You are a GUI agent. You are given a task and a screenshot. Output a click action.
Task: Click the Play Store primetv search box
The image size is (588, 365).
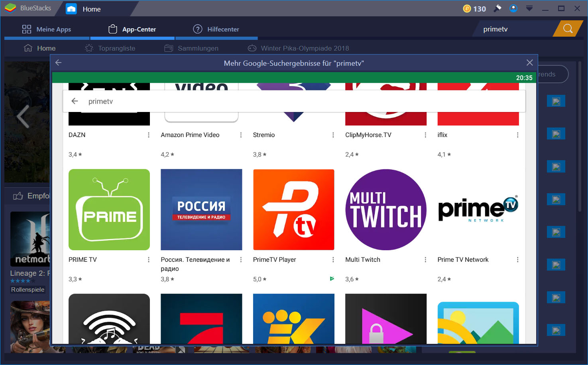(x=294, y=101)
